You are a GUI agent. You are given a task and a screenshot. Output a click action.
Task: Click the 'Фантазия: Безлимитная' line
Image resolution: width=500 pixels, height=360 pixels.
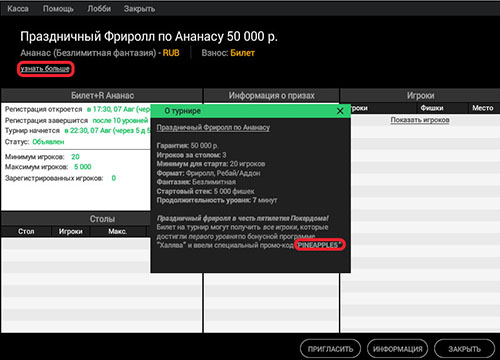pos(196,182)
